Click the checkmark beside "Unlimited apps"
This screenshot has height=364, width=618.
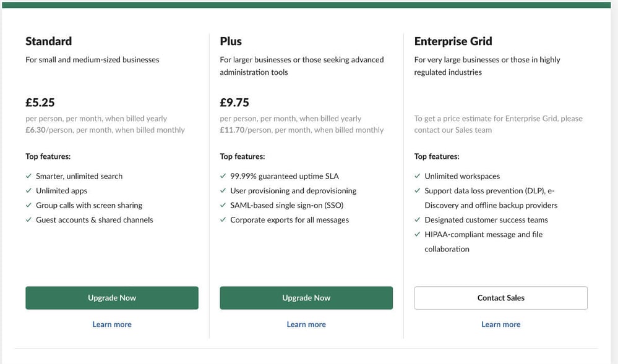[28, 190]
